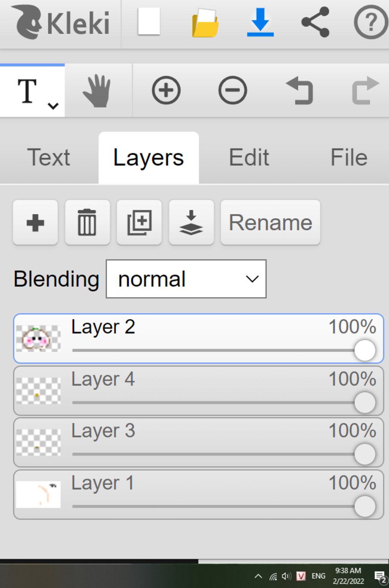The image size is (389, 588).
Task: Zoom in with the plus circle icon
Action: (x=166, y=91)
